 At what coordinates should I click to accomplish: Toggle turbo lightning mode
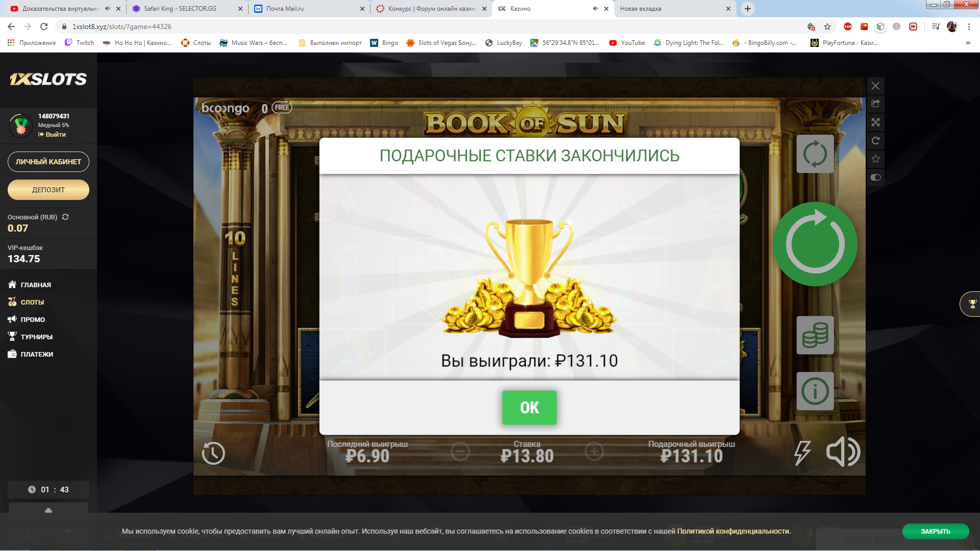[802, 453]
